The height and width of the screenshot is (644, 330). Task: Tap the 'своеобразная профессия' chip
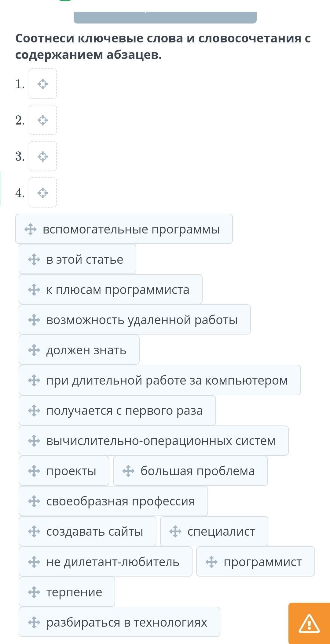pos(113,501)
